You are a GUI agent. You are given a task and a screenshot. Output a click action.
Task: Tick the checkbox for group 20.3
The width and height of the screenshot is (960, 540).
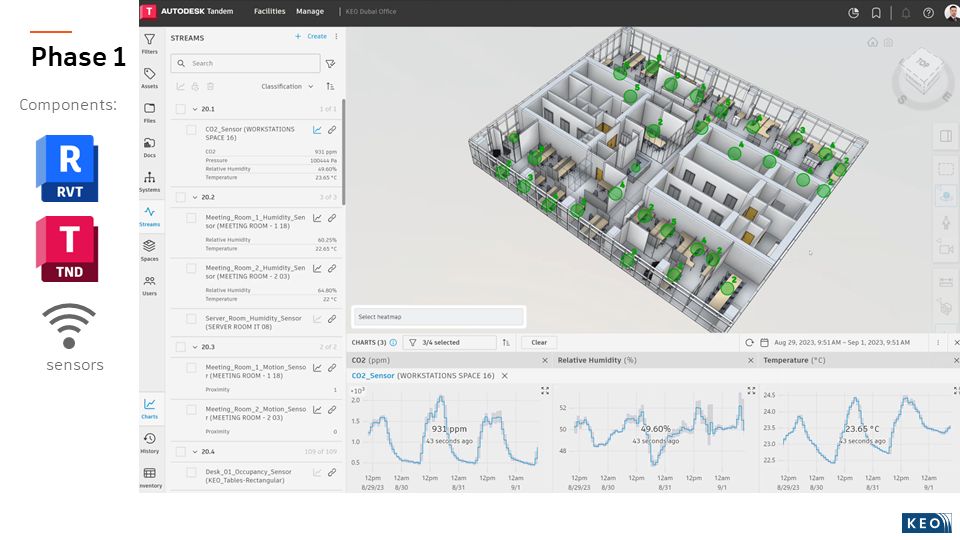(x=181, y=347)
